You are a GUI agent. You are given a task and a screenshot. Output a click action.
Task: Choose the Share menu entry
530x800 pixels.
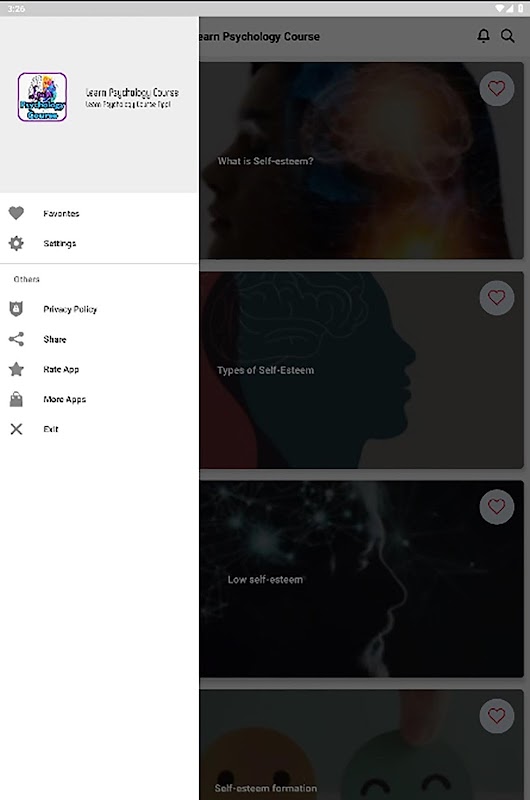click(x=99, y=339)
